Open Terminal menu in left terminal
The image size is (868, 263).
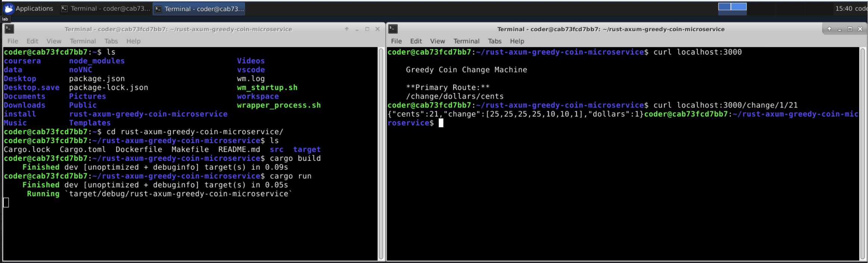[83, 41]
